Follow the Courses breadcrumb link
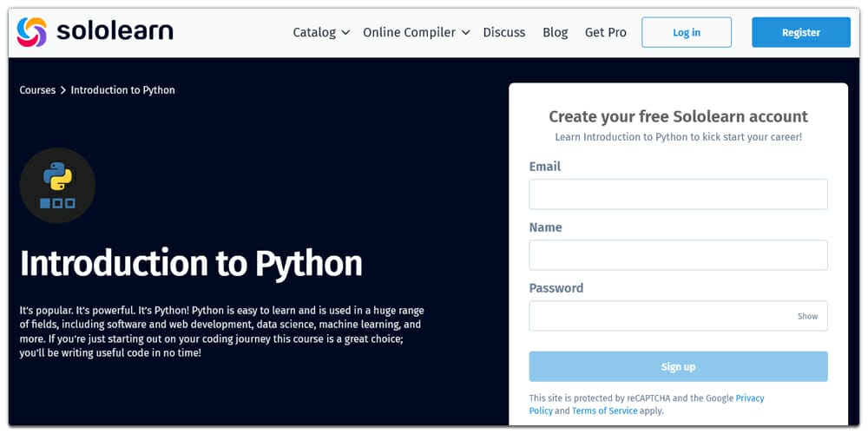The height and width of the screenshot is (434, 868). pos(37,90)
